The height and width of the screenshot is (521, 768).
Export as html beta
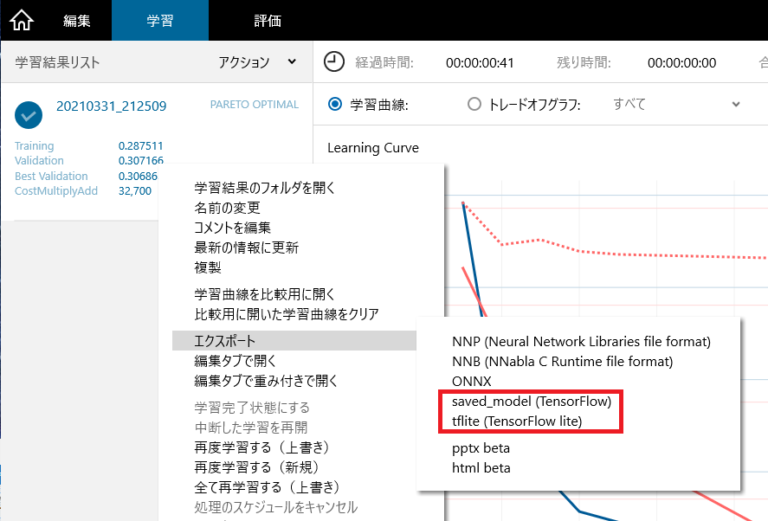[481, 468]
